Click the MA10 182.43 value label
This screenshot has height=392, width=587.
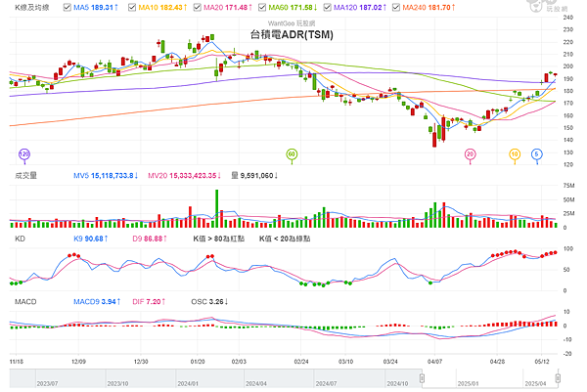[x=162, y=8]
